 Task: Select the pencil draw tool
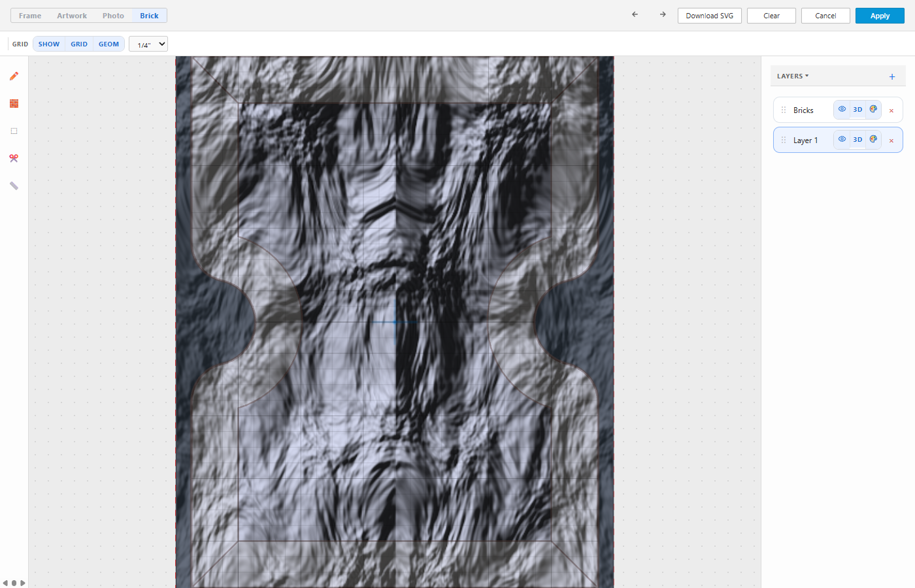pyautogui.click(x=14, y=76)
